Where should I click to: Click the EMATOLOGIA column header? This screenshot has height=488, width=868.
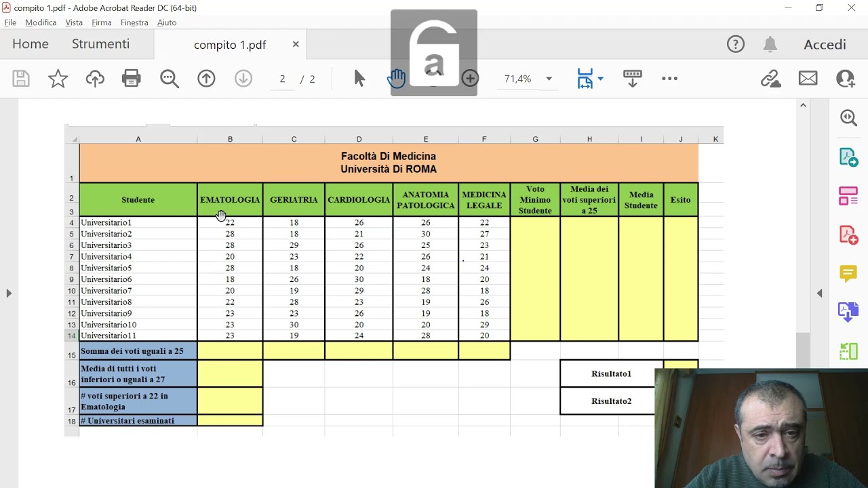pos(230,200)
